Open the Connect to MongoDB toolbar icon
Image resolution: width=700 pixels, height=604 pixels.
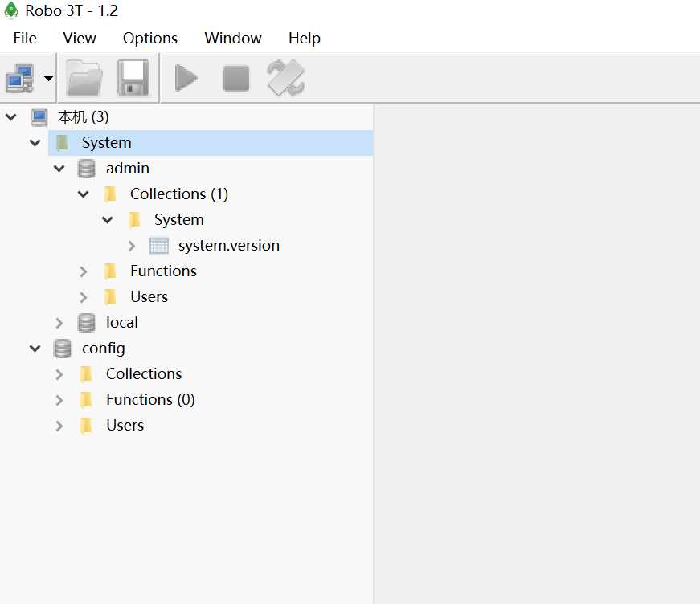tap(19, 78)
